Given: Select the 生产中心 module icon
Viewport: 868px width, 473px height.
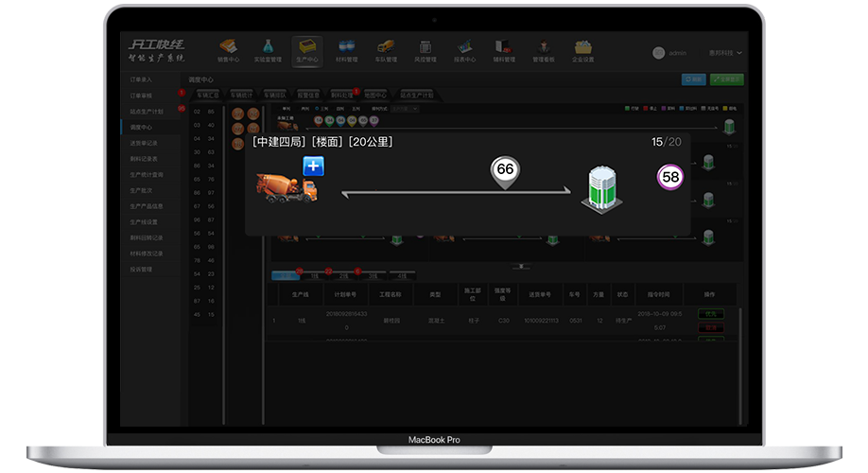Looking at the screenshot, I should pos(306,50).
